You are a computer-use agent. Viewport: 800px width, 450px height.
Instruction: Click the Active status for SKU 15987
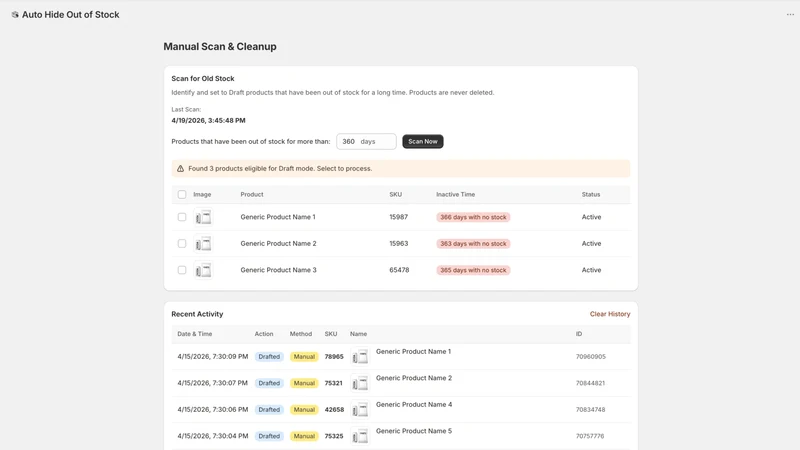591,217
